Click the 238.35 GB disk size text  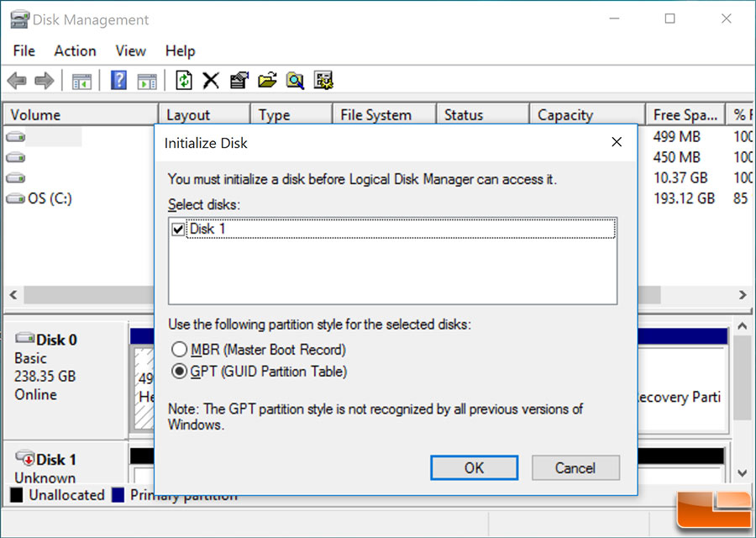(45, 376)
